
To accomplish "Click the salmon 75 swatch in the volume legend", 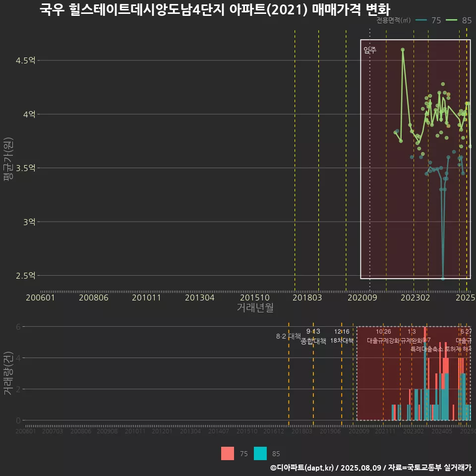I will tap(228, 454).
